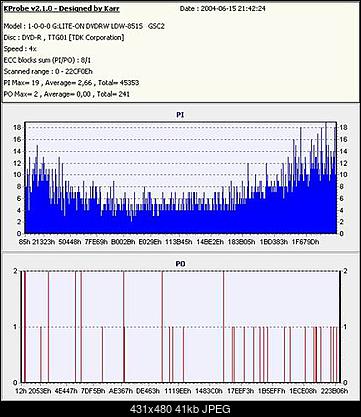Click the 1B5EFFh label on PO axis
This screenshot has width=361, height=417.
click(x=272, y=391)
